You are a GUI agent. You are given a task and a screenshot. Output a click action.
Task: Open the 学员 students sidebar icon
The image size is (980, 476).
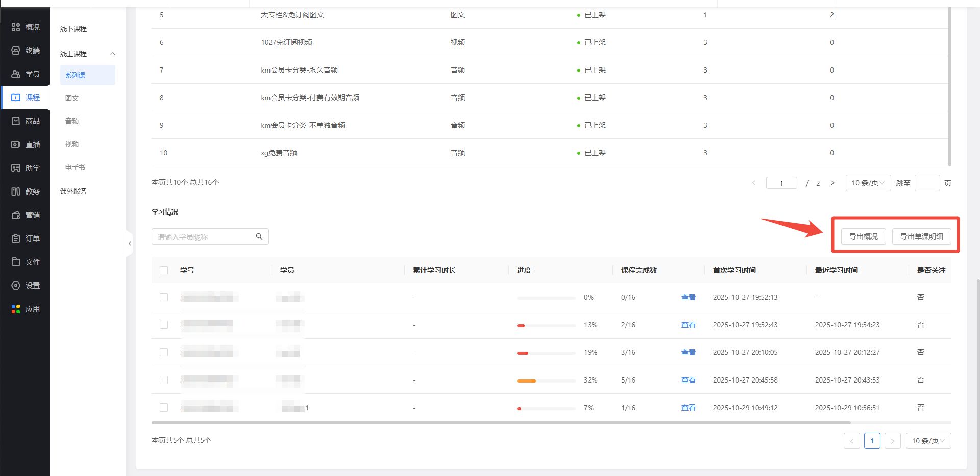pyautogui.click(x=16, y=74)
